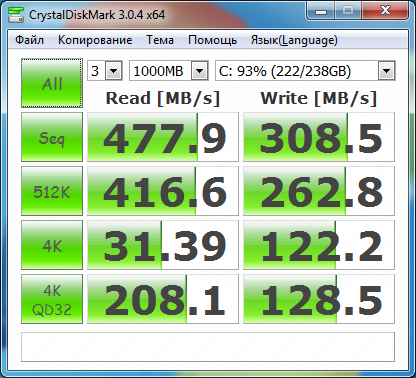Click the Seq write result 308.5
416x378 pixels.
point(319,137)
